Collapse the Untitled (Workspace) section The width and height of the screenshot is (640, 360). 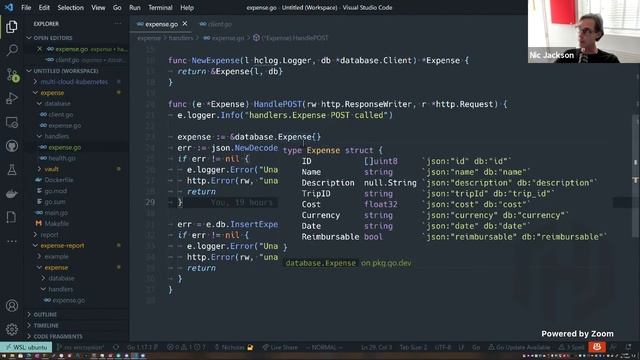tap(65, 71)
